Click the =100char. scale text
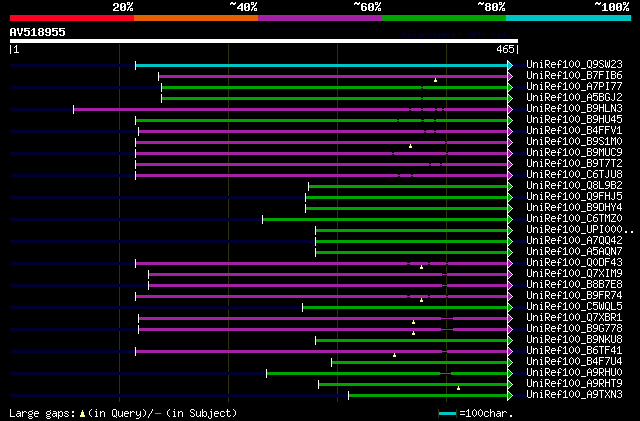The width and height of the screenshot is (640, 421). click(486, 413)
